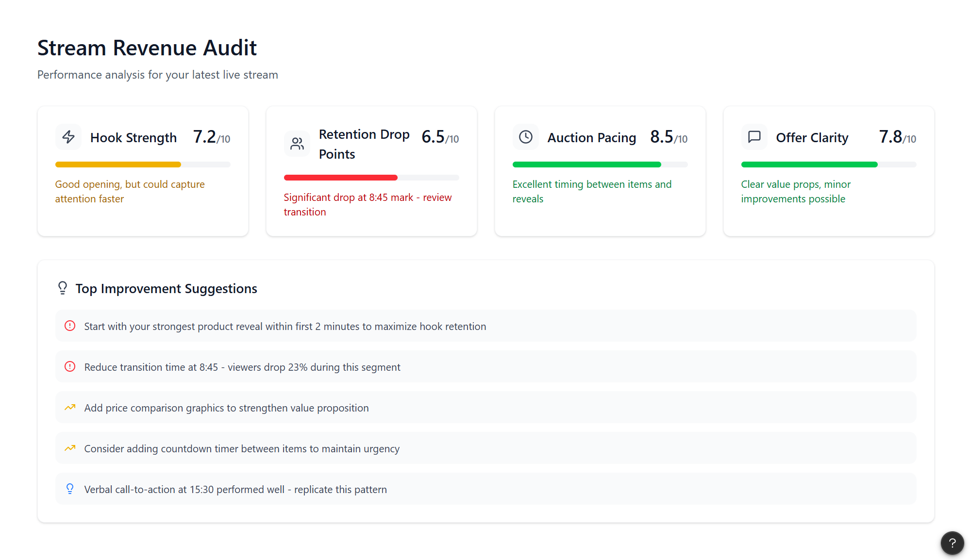970x560 pixels.
Task: Select the warning icon next to transition time suggestion
Action: [70, 367]
